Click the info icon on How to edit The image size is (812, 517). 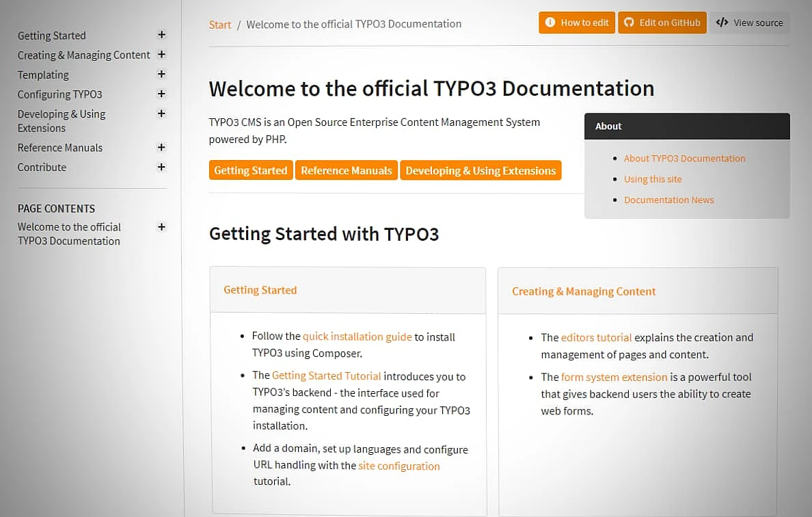[x=550, y=23]
